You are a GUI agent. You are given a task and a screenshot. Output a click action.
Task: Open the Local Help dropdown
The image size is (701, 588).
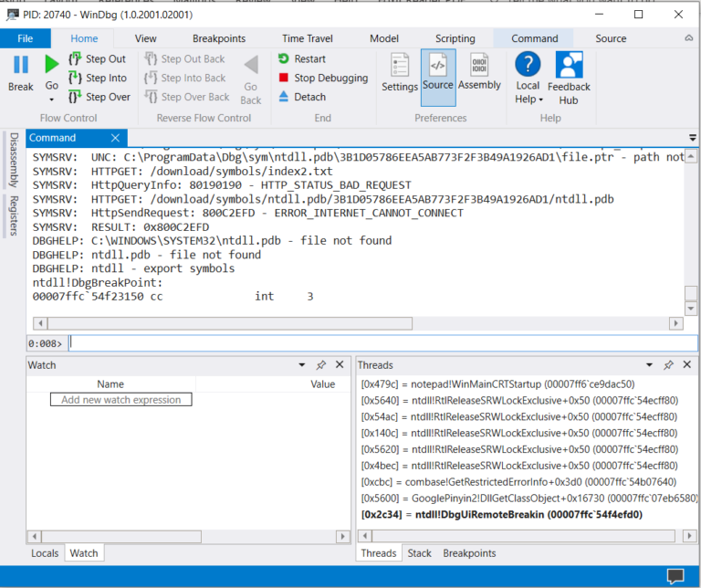click(528, 100)
